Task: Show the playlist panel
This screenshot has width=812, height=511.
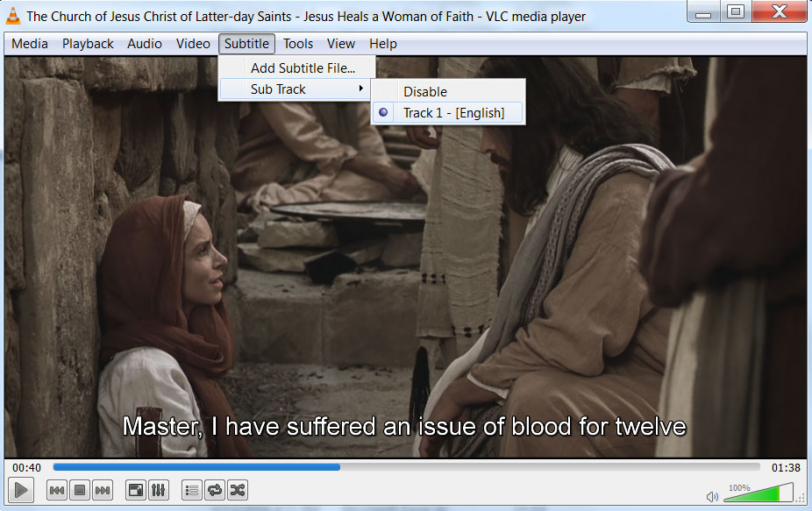Action: point(192,491)
